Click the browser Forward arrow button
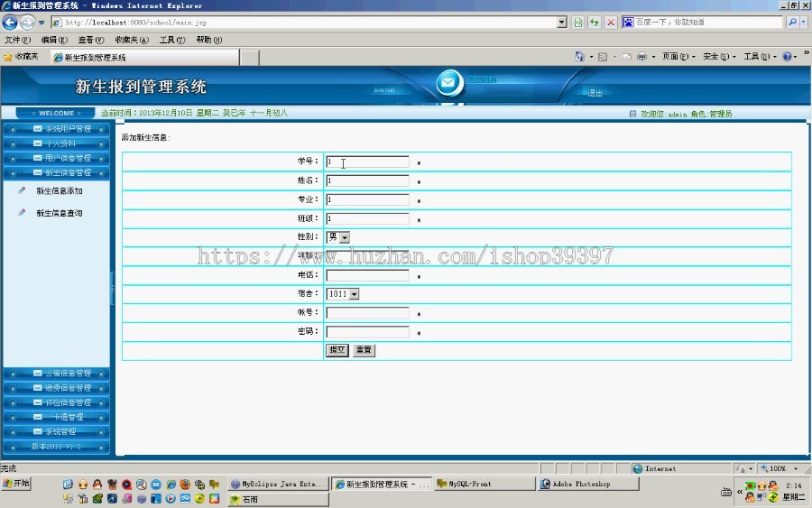This screenshot has width=812, height=508. pyautogui.click(x=27, y=23)
